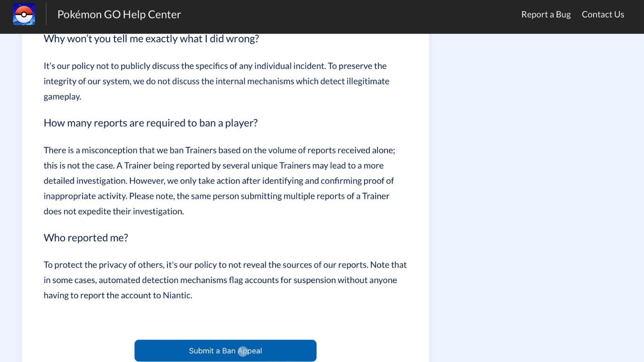This screenshot has height=362, width=644.
Task: Go to Contact Us
Action: click(x=603, y=14)
